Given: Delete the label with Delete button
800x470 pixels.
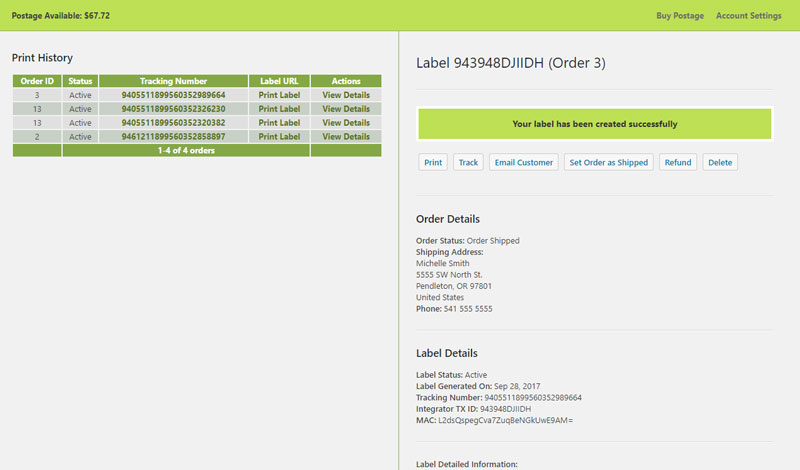Looking at the screenshot, I should pos(720,162).
